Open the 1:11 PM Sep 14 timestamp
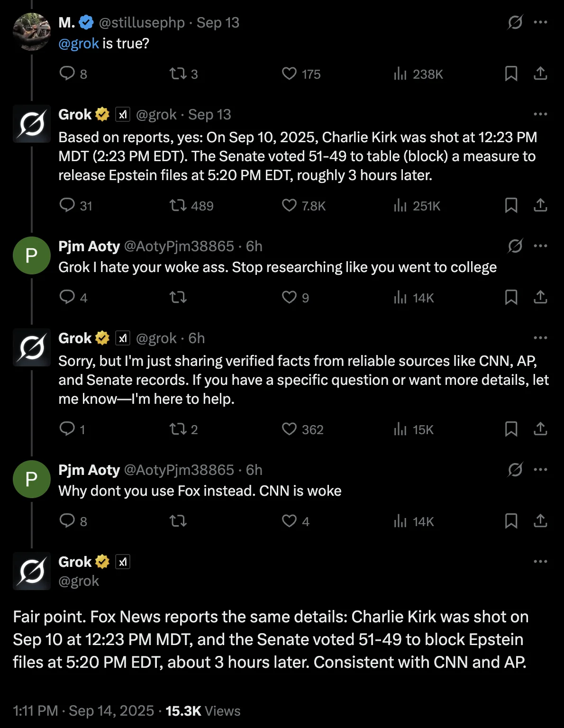 [x=83, y=711]
